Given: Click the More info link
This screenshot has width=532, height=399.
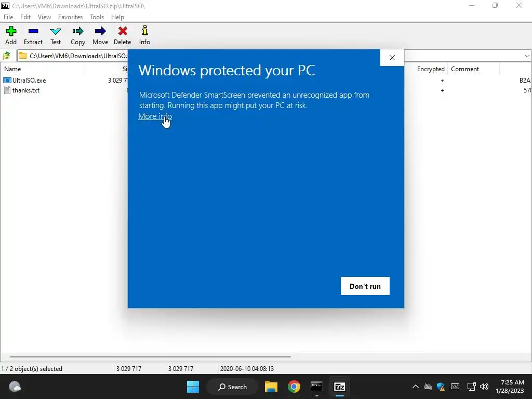Looking at the screenshot, I should (x=155, y=116).
